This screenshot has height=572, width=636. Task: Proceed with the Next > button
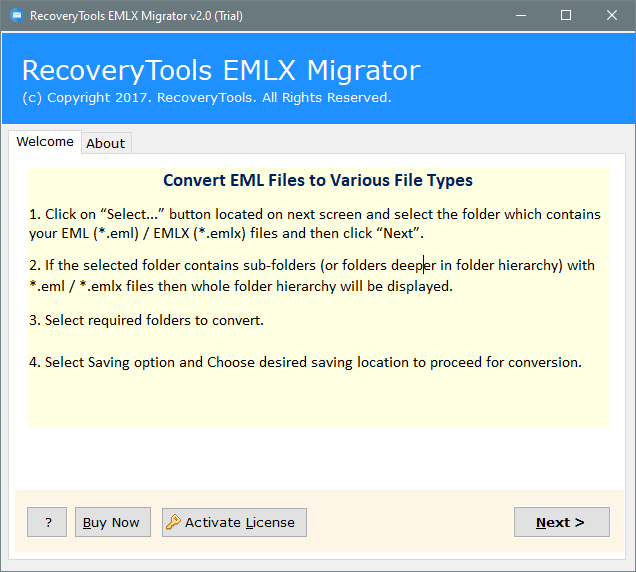coord(562,522)
